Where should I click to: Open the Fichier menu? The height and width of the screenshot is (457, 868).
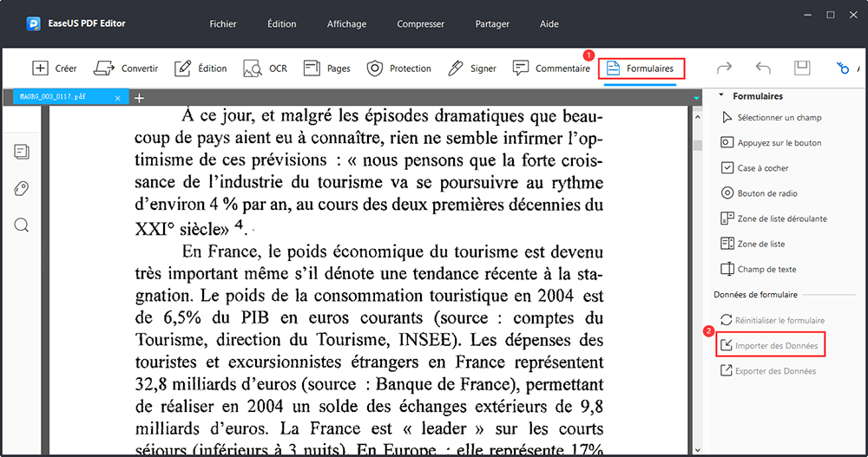point(222,23)
